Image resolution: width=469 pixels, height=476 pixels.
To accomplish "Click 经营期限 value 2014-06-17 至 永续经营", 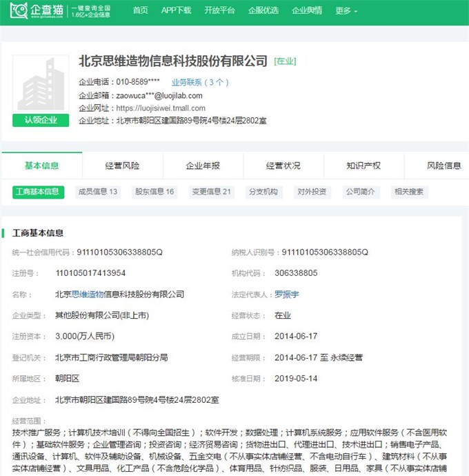I will (x=319, y=357).
